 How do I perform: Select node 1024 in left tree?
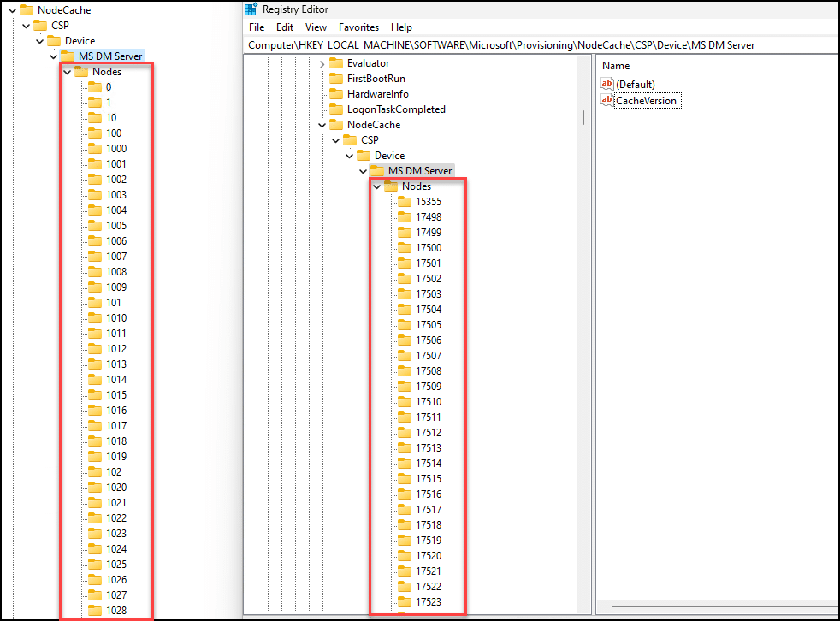116,549
